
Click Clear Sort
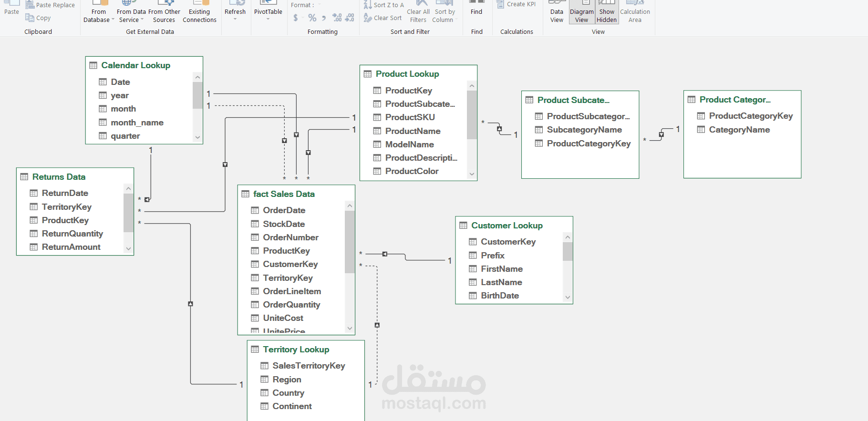point(383,18)
